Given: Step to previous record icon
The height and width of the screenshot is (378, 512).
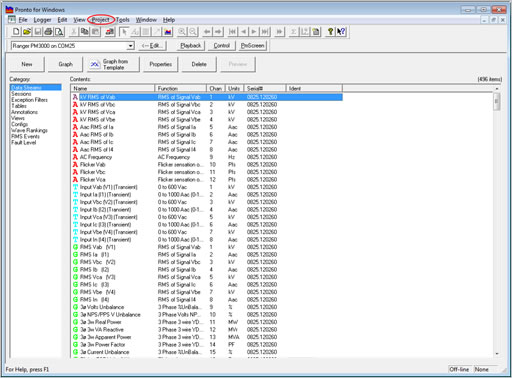Looking at the screenshot, I should point(243,32).
